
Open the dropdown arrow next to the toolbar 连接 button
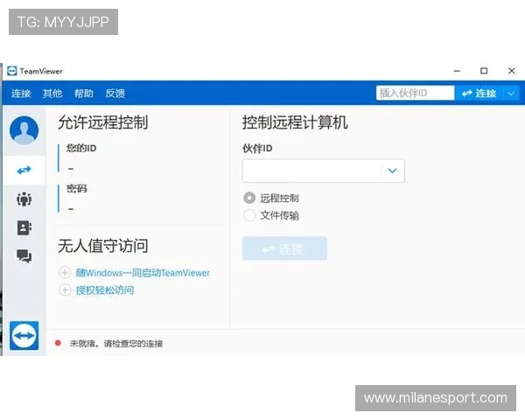pos(511,94)
